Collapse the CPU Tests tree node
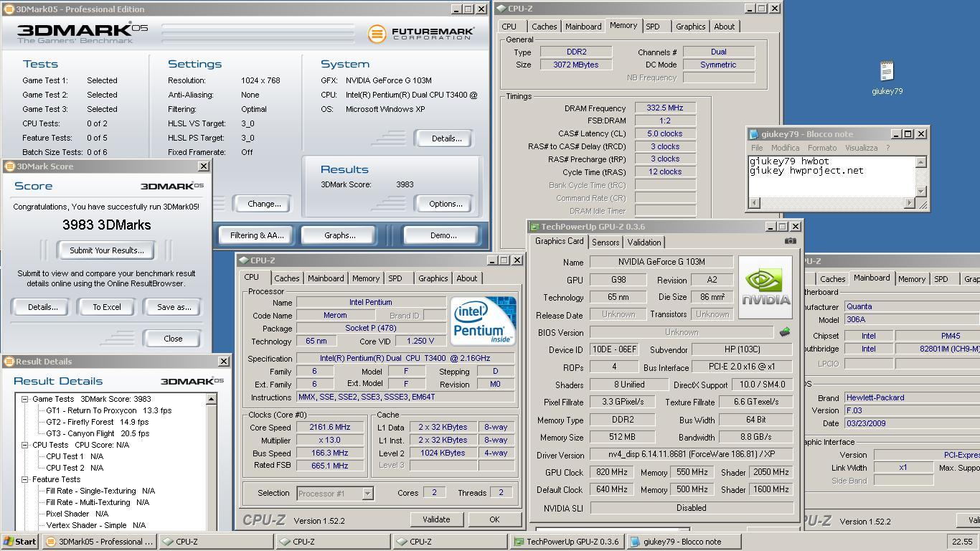This screenshot has height=551, width=980. pyautogui.click(x=24, y=445)
